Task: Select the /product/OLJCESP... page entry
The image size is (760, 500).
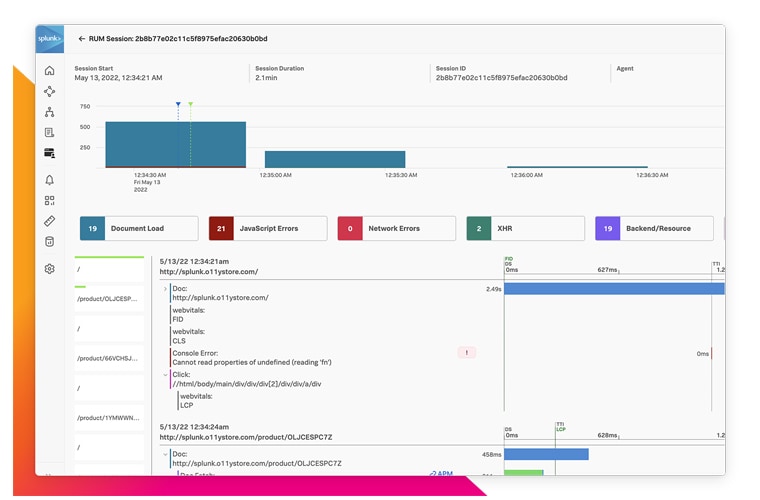Action: (110, 298)
